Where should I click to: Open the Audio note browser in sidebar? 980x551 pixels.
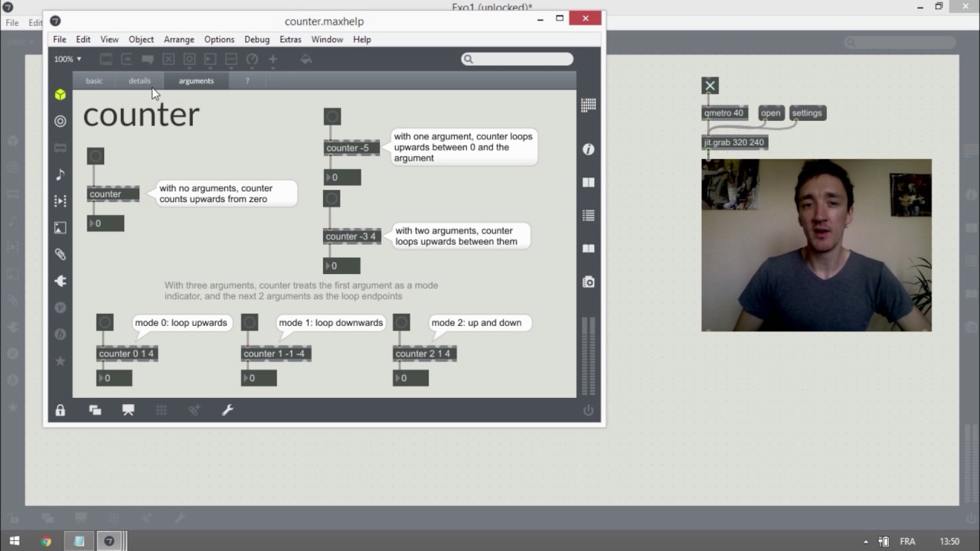[60, 174]
